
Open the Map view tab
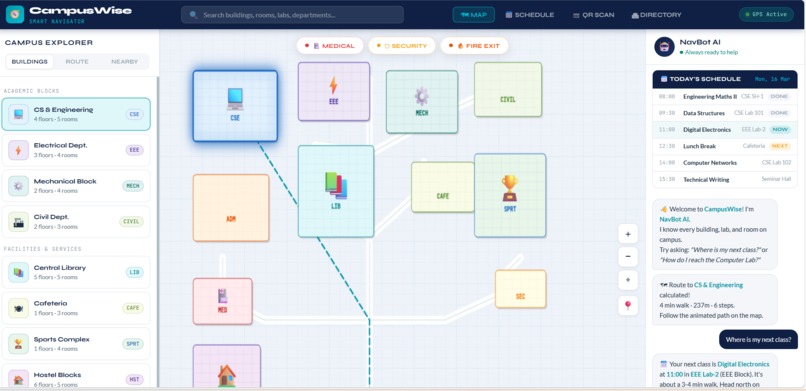pos(473,15)
